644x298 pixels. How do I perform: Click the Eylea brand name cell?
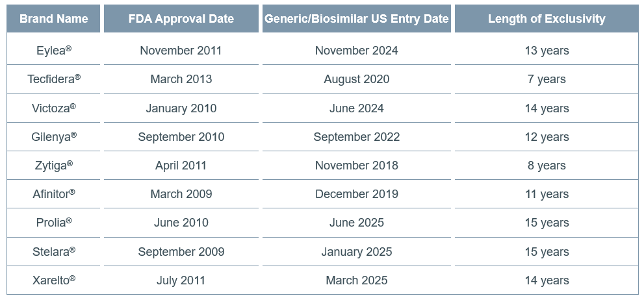click(x=53, y=50)
